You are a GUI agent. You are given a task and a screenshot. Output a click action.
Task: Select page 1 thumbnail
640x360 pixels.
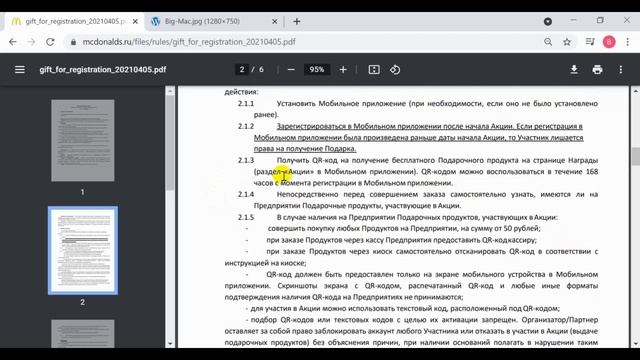[x=83, y=140]
